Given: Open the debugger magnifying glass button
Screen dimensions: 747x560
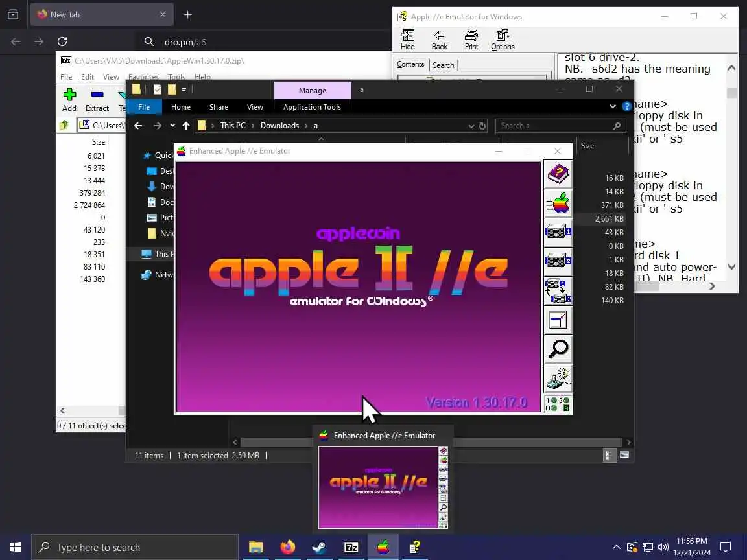Looking at the screenshot, I should 558,349.
